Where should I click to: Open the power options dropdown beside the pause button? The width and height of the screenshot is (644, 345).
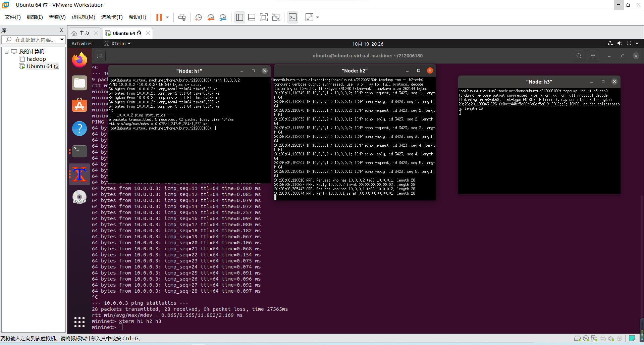tap(167, 17)
